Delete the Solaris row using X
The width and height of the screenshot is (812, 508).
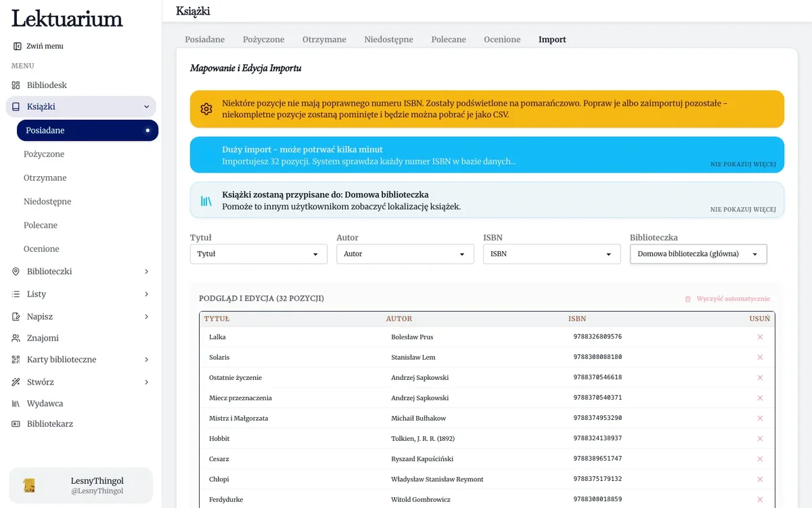tap(760, 358)
